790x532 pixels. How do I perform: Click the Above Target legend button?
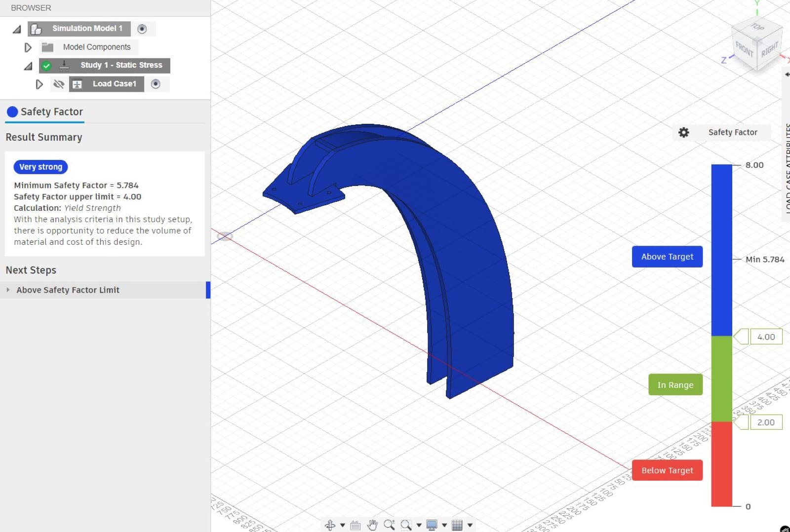667,257
